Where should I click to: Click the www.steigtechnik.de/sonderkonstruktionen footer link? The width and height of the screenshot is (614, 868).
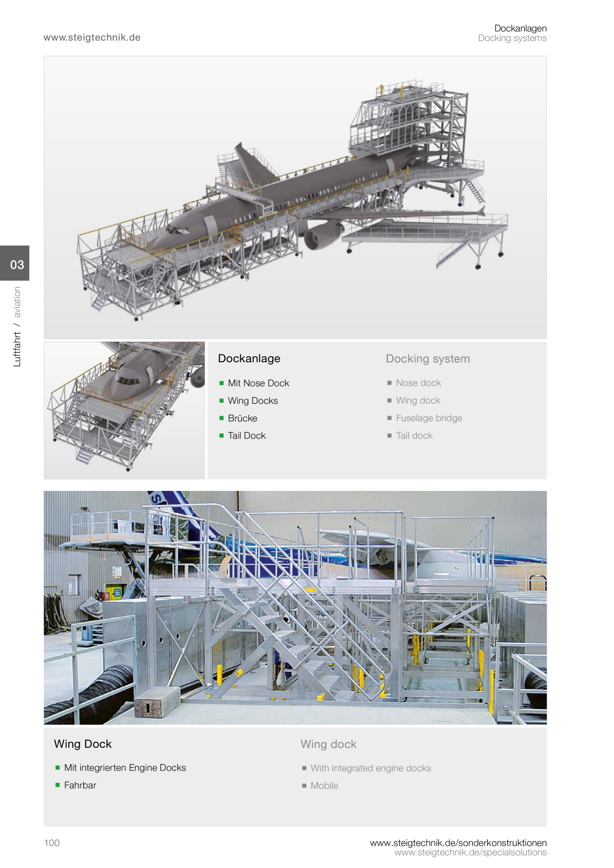458,843
